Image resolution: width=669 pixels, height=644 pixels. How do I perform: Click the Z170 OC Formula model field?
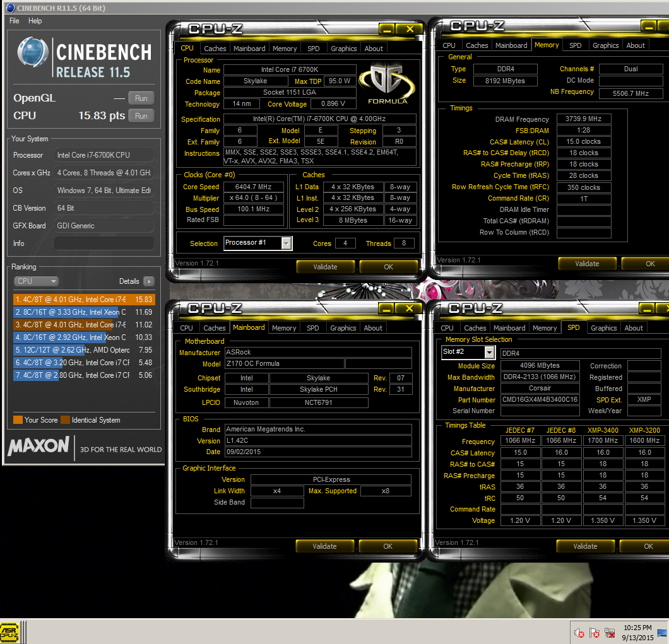click(x=284, y=363)
